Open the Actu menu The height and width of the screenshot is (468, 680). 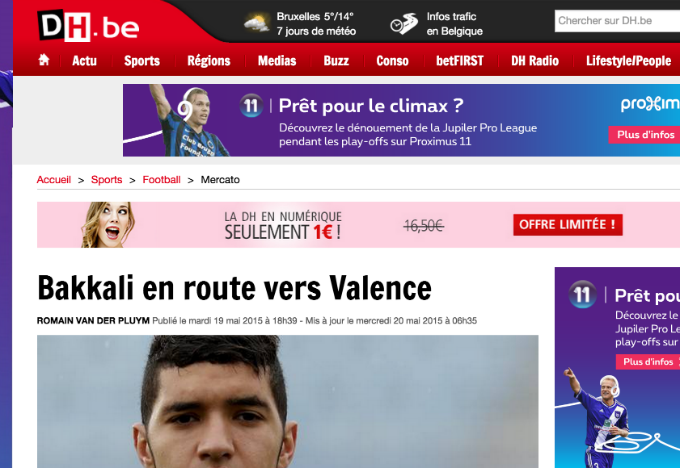84,61
